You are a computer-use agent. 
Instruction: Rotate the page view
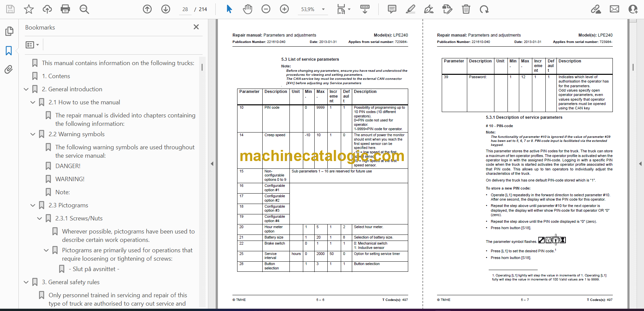click(x=484, y=9)
